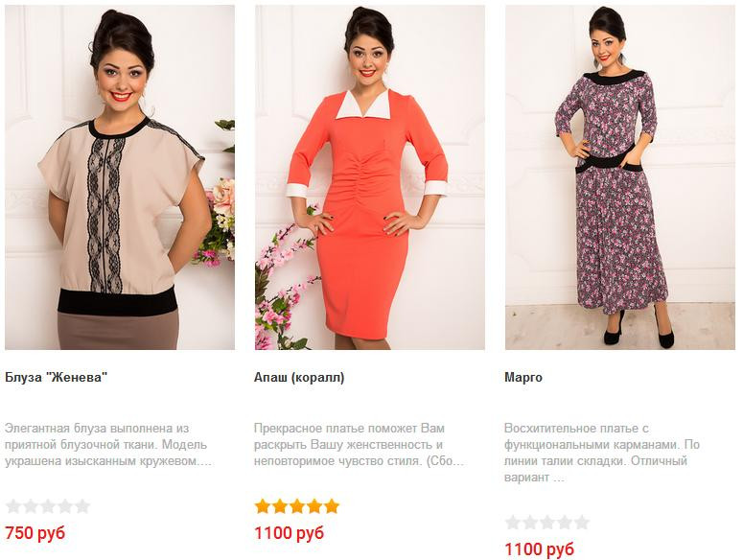Screen dimensions: 743x560
Task: Open the Марго product title link
Action: 523,378
